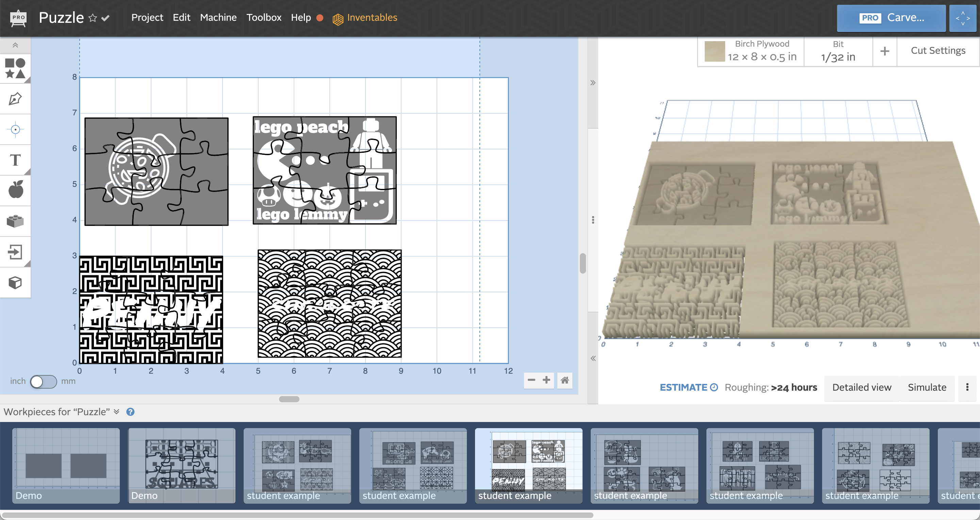Click the pane divider dots handle
The width and height of the screenshot is (980, 520).
[x=593, y=220]
